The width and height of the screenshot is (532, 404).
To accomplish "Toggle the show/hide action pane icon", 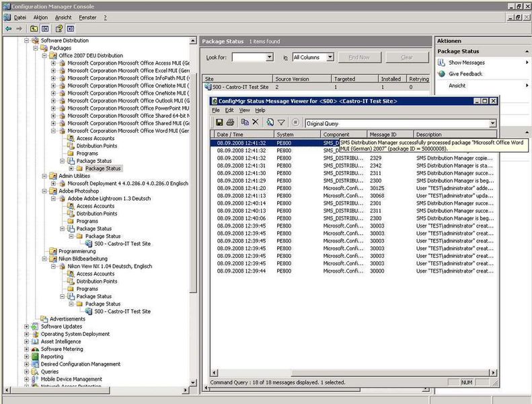I will [70, 29].
